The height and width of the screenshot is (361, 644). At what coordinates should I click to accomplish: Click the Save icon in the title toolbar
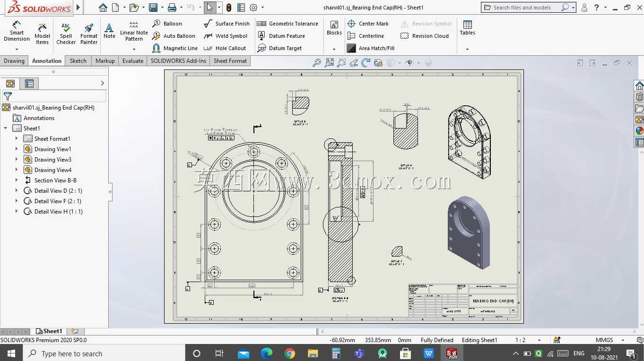pos(153,8)
